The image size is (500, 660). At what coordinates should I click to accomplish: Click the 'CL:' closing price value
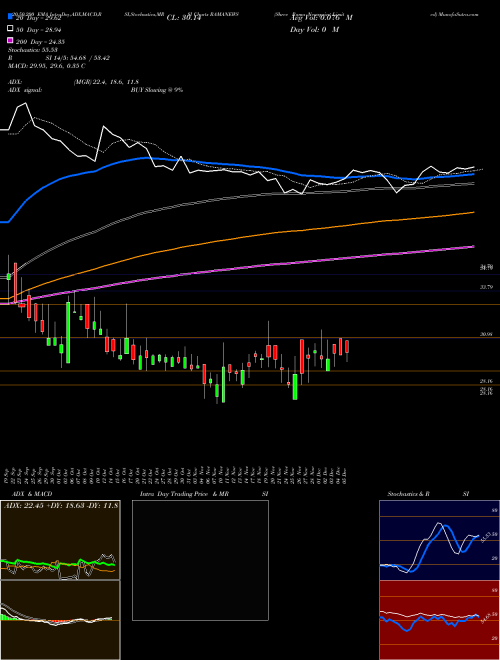point(184,18)
